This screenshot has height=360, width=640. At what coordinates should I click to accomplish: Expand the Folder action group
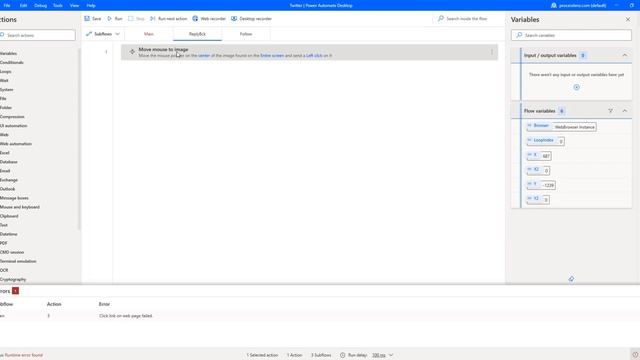[x=6, y=107]
